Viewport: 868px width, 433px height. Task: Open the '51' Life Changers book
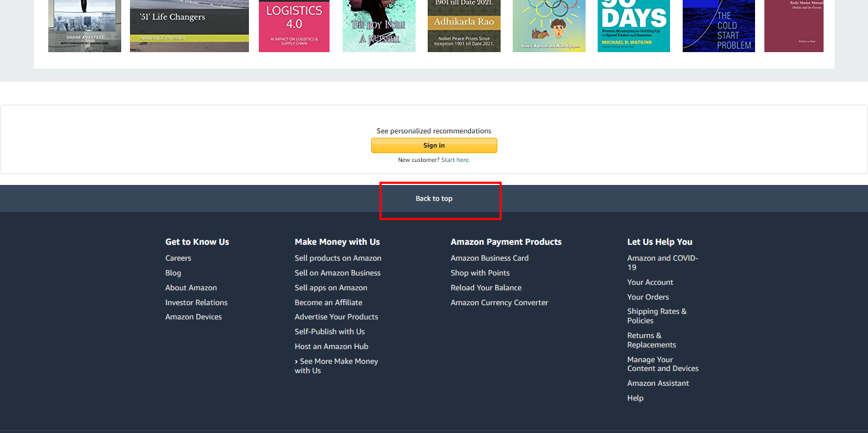point(189,26)
